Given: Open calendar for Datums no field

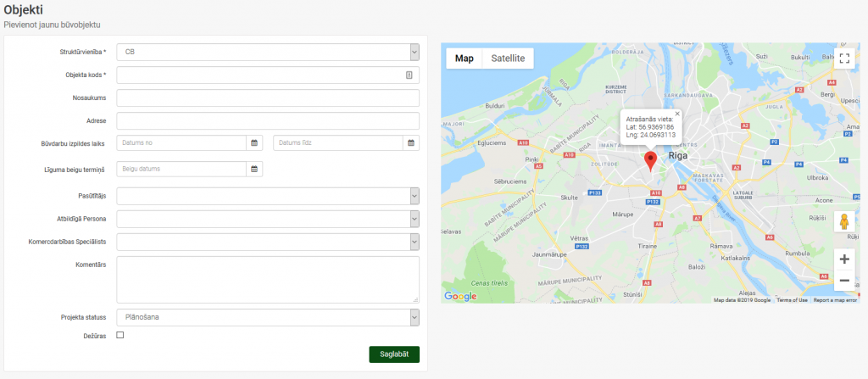Looking at the screenshot, I should (254, 143).
